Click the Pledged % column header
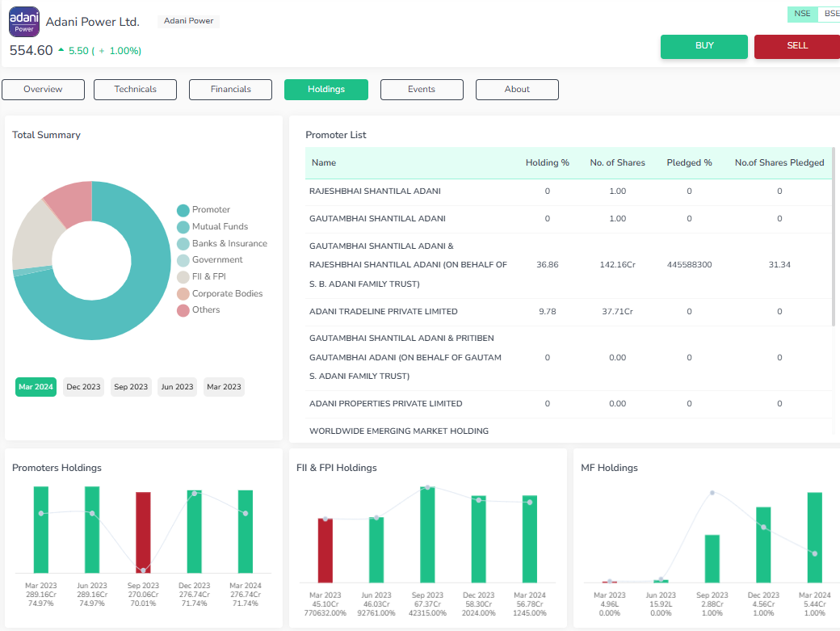This screenshot has height=631, width=840. (689, 163)
